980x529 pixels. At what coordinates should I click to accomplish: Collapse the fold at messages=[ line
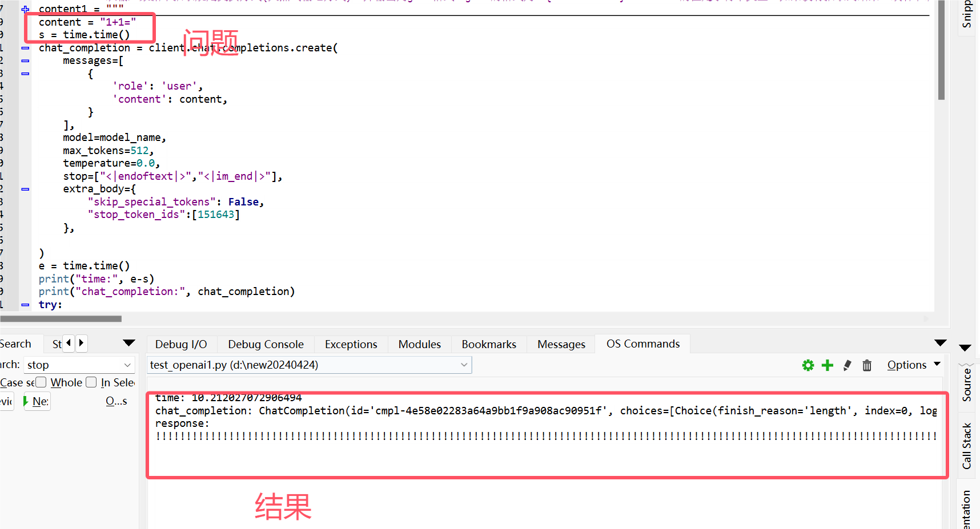click(25, 60)
